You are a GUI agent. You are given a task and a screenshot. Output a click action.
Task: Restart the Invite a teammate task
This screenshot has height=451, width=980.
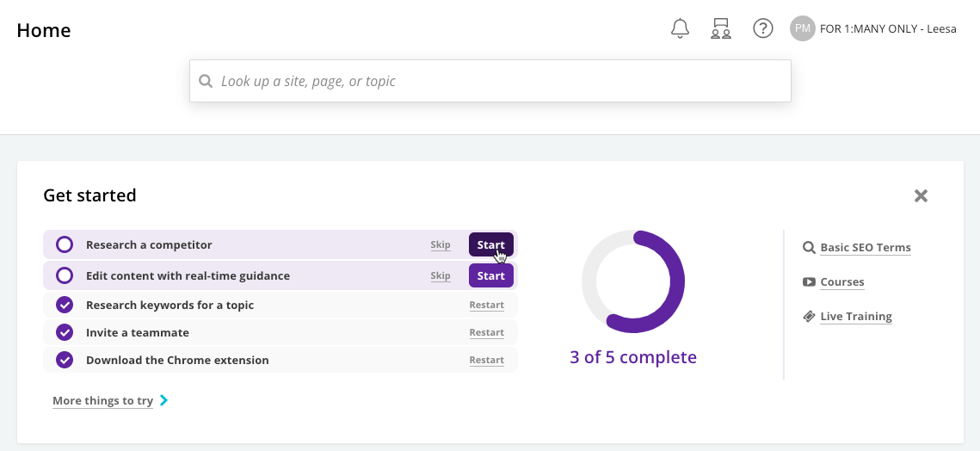click(x=487, y=333)
